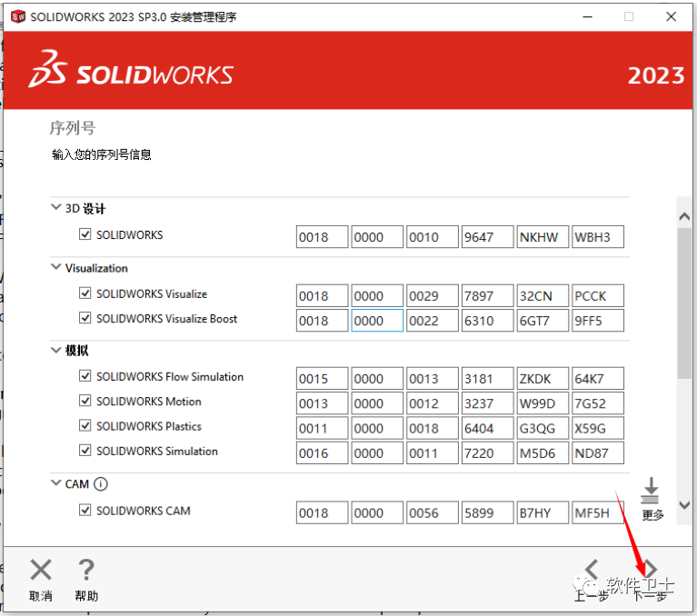Click the More download arrow icon
The image size is (697, 616).
point(651,491)
